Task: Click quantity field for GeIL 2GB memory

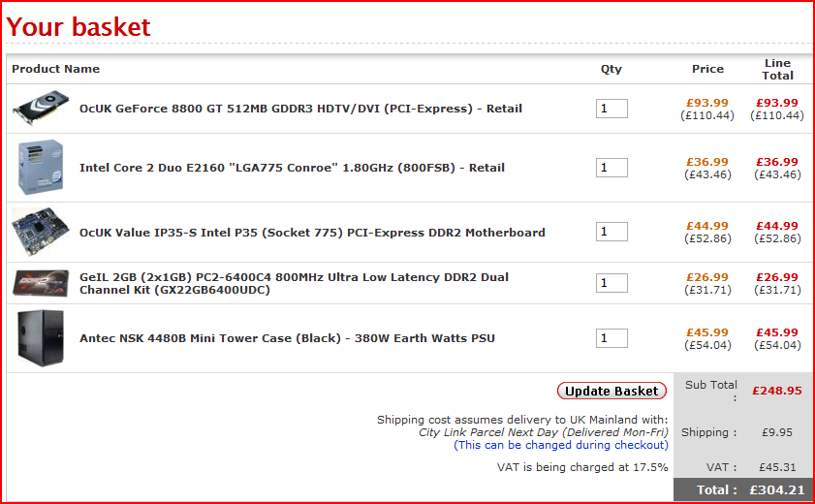Action: 611,283
